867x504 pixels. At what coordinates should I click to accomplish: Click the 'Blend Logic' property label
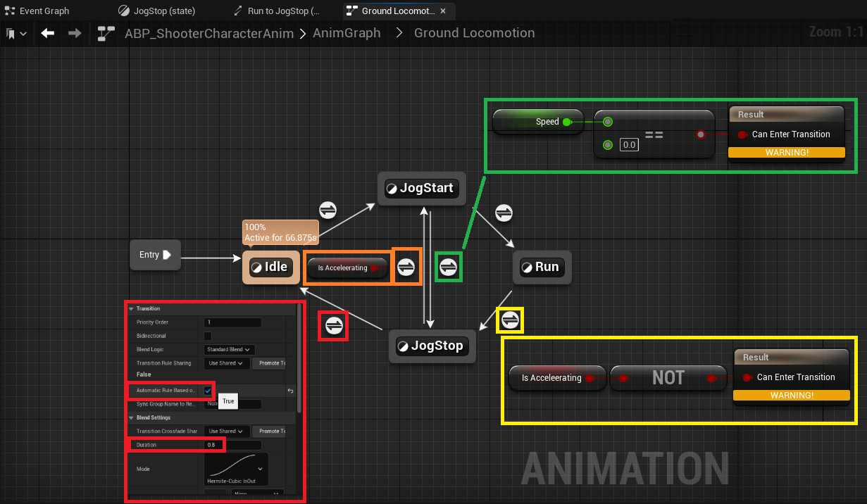point(149,349)
